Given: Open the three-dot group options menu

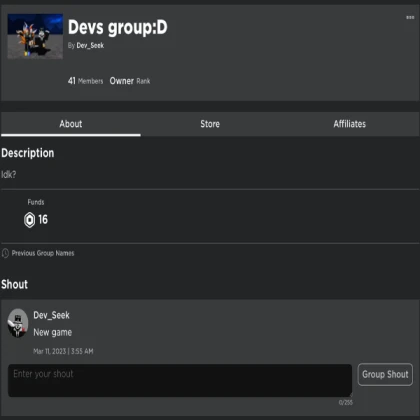Looking at the screenshot, I should tap(410, 17).
